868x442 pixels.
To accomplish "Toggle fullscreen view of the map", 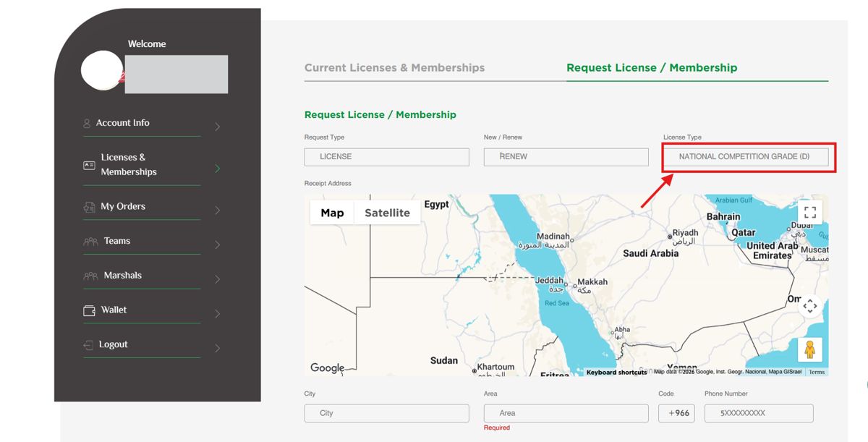I will tap(810, 213).
